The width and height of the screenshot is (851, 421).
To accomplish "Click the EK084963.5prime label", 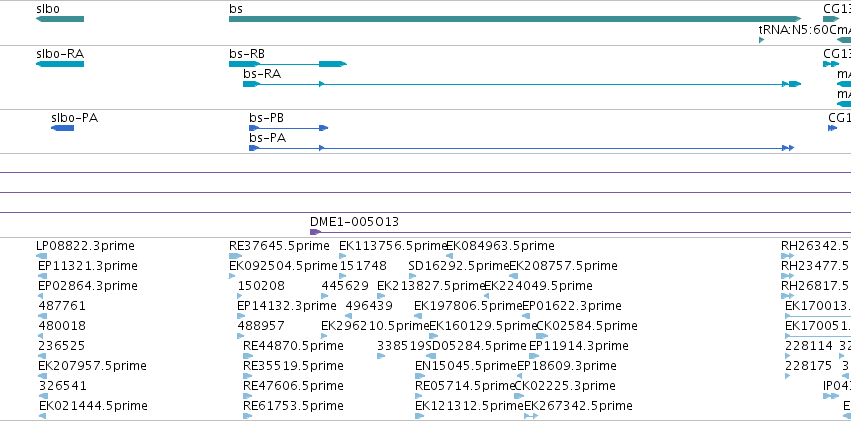I will pyautogui.click(x=500, y=246).
